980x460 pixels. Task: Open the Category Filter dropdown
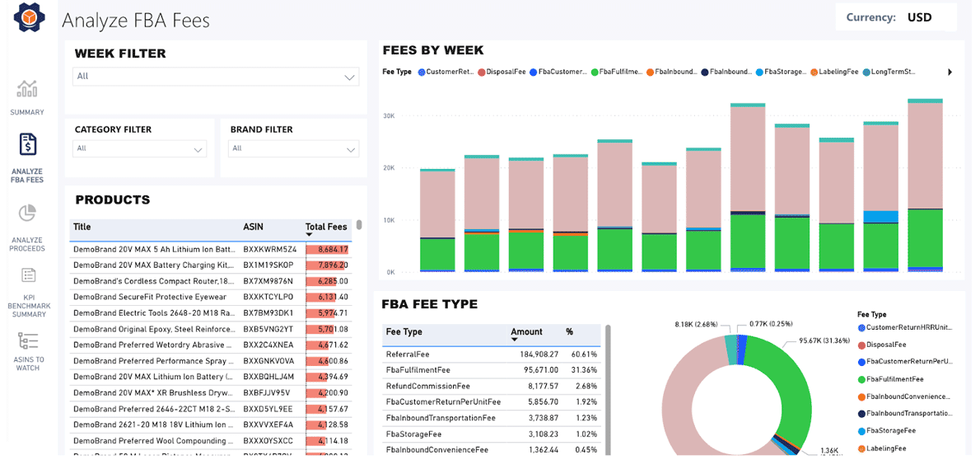pos(198,150)
